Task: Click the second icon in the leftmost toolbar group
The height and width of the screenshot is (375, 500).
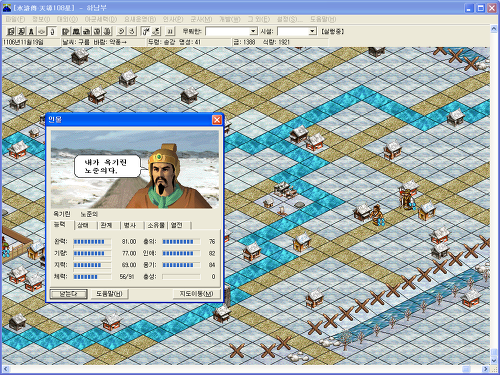Action: [21, 31]
